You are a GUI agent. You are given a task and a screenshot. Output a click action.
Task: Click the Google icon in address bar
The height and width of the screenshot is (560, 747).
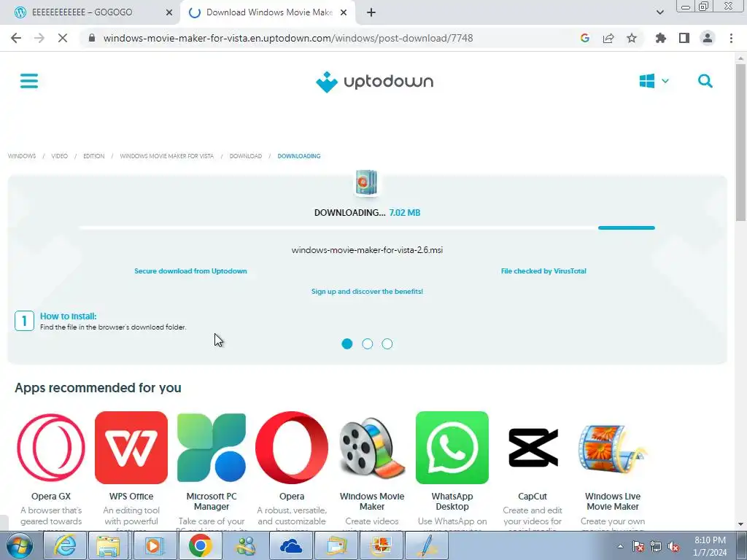tap(585, 38)
